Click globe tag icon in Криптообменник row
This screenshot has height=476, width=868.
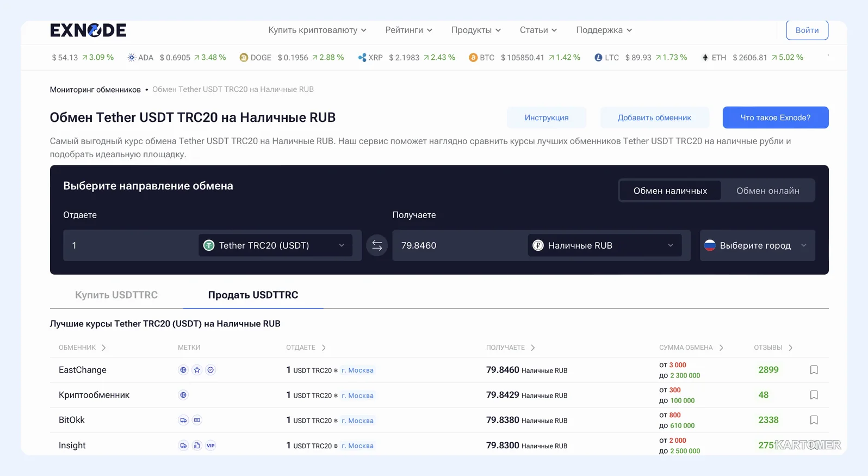183,395
